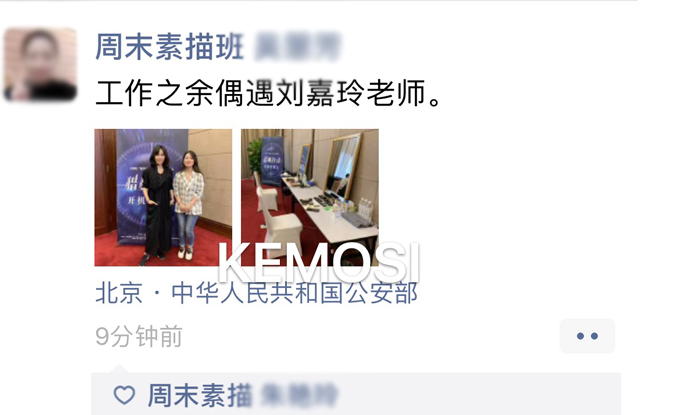Open second photo of the makeup table
673x415 pixels.
(x=309, y=197)
